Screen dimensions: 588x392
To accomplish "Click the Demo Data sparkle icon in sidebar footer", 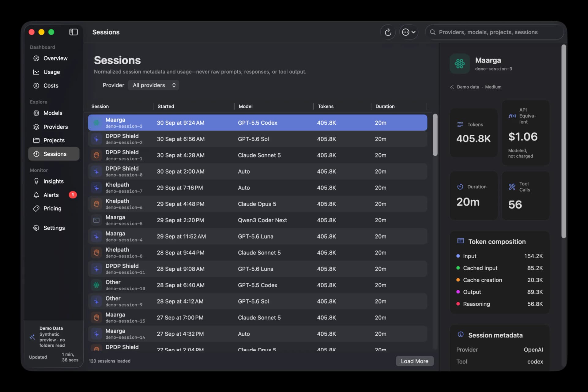I will tap(32, 337).
